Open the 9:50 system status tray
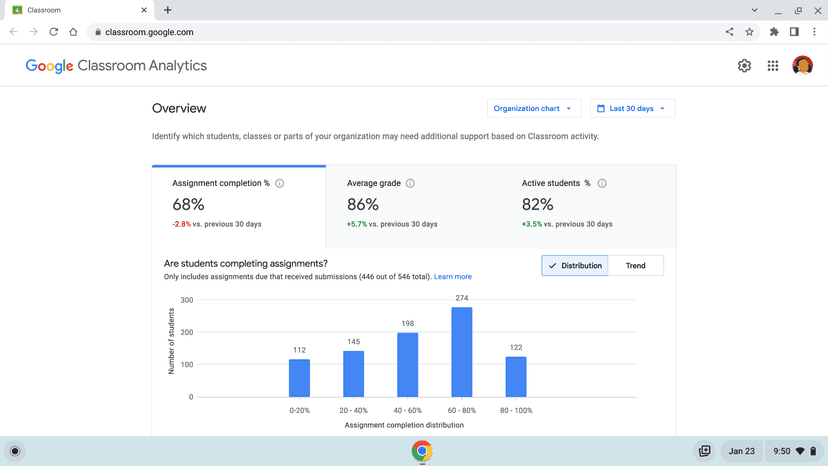The height and width of the screenshot is (466, 828). coord(795,451)
